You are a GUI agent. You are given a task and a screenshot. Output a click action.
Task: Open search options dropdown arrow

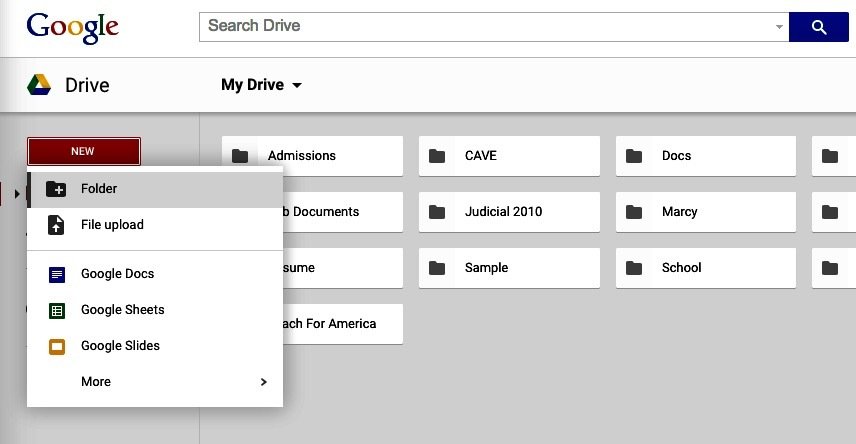point(779,27)
